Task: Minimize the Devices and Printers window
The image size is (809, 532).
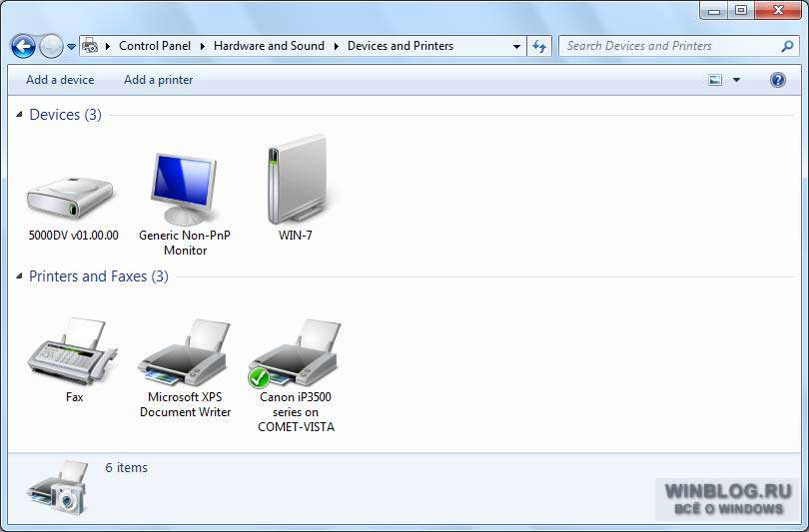Action: click(x=714, y=10)
